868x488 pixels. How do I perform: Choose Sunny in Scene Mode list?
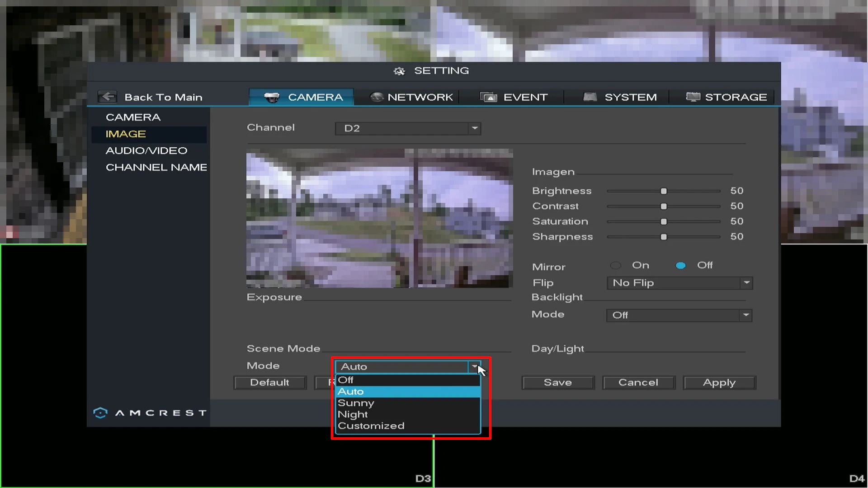click(x=408, y=403)
